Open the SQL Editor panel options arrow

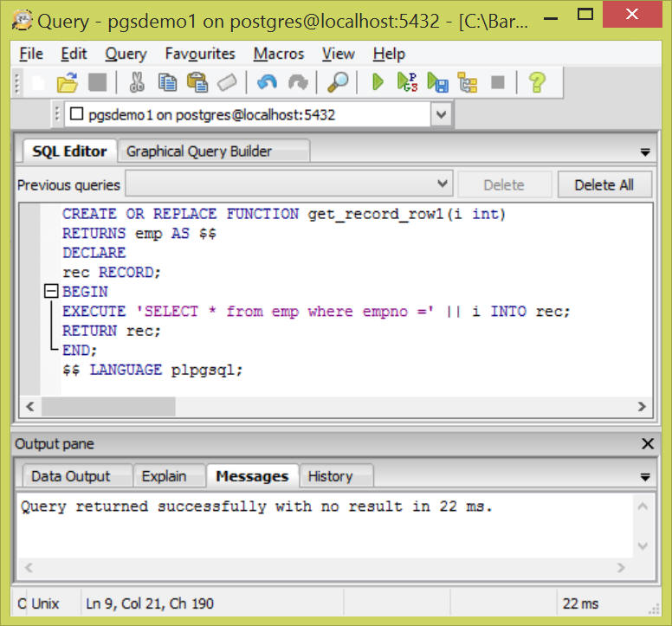click(x=645, y=152)
